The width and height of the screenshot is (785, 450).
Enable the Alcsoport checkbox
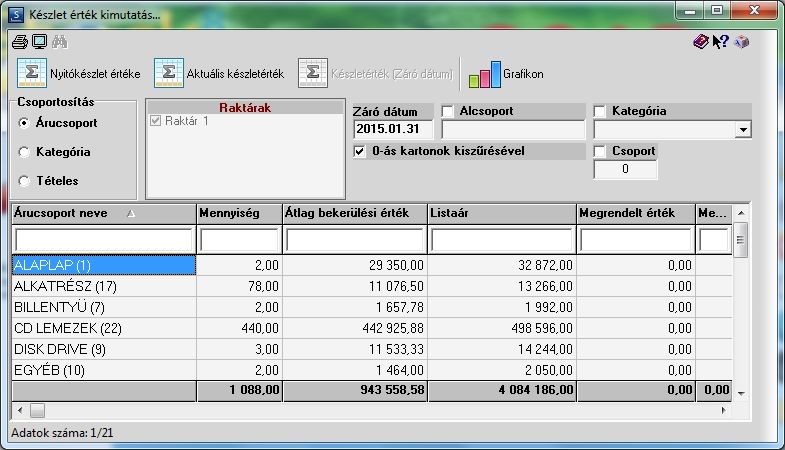coord(448,111)
